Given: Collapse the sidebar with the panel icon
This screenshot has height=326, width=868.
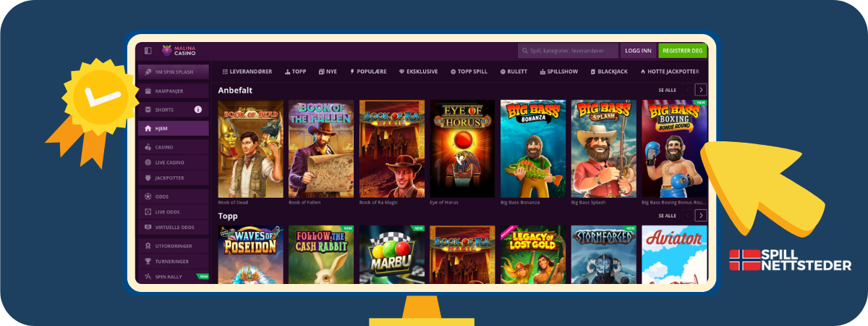Looking at the screenshot, I should point(148,51).
